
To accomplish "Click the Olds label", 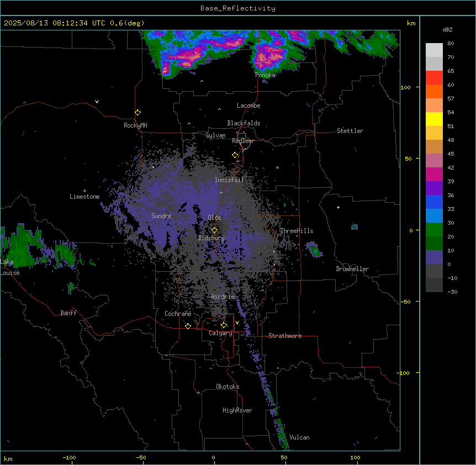I will coord(214,218).
